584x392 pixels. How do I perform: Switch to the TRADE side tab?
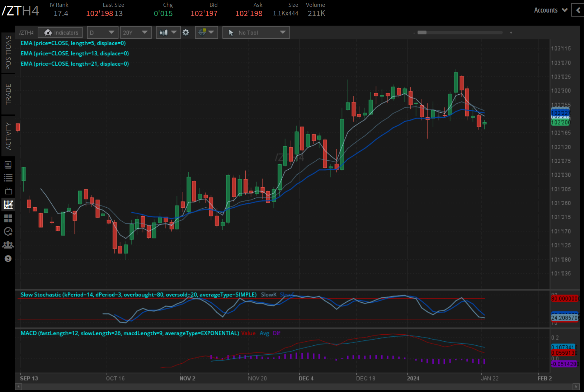tap(8, 94)
